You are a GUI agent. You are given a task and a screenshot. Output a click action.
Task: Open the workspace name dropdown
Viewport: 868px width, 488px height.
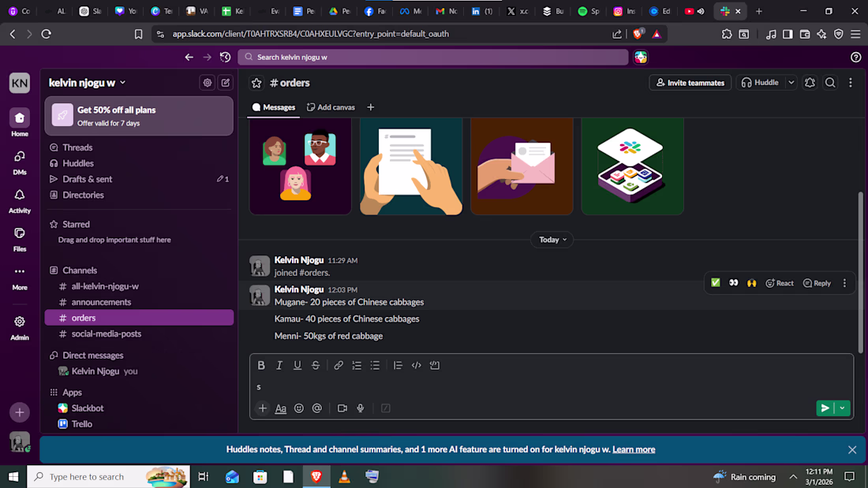tap(87, 83)
